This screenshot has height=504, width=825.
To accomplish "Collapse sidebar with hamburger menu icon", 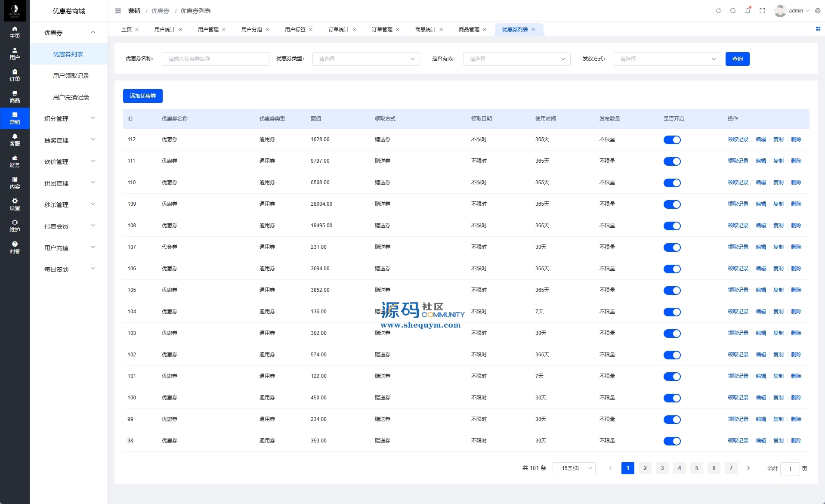I will click(118, 11).
